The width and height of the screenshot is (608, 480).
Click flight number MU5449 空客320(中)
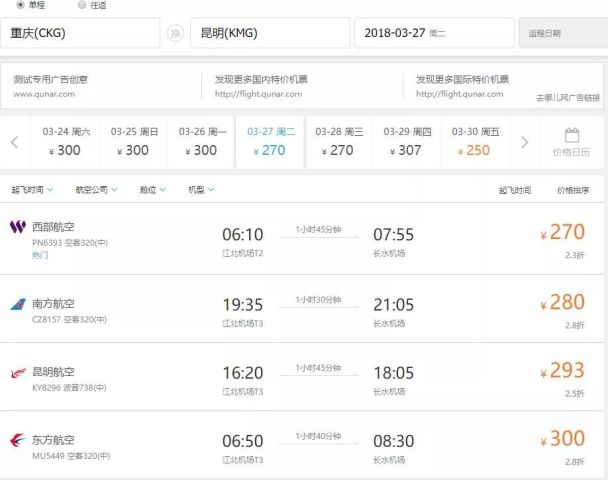pos(71,456)
